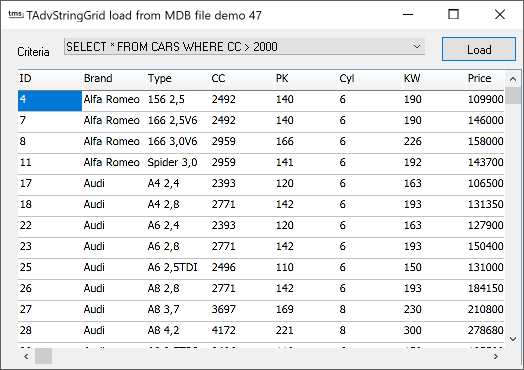The height and width of the screenshot is (370, 524).
Task: Select Type cell 'A4 2,4'
Action: click(178, 185)
